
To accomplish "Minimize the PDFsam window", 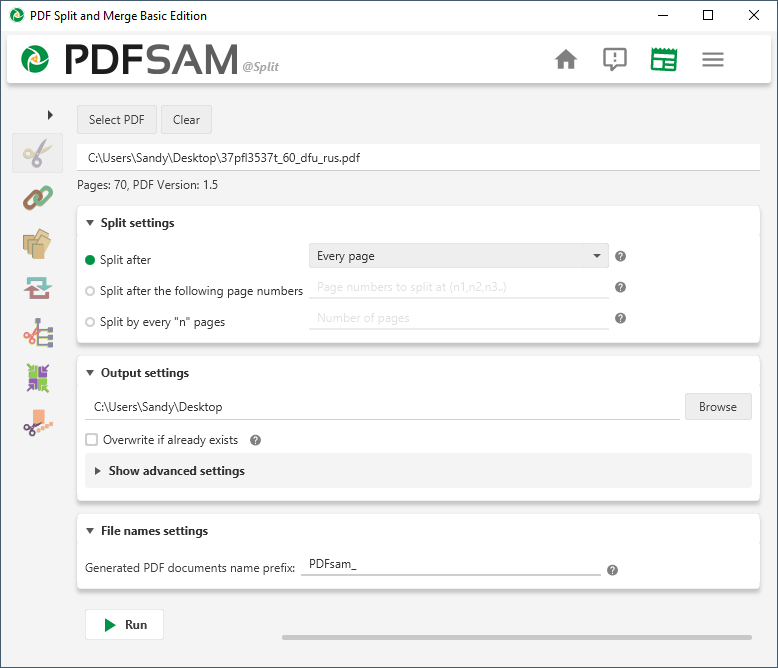I will 662,15.
